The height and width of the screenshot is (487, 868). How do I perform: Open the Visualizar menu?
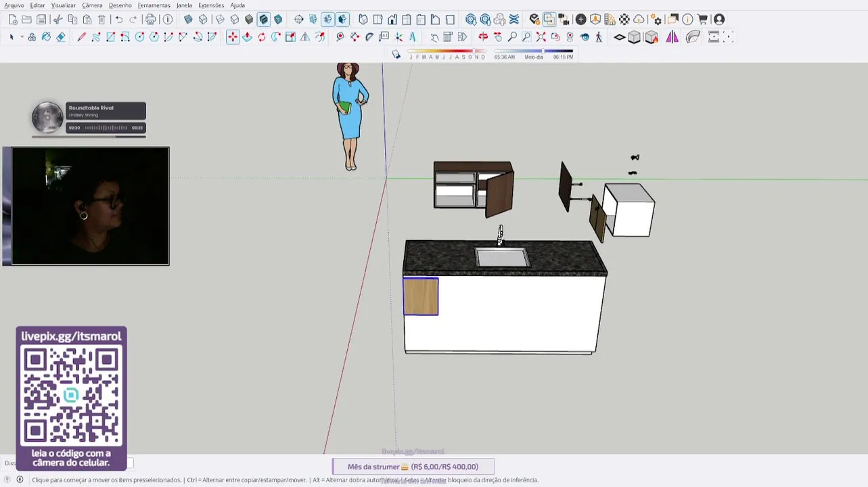tap(64, 5)
